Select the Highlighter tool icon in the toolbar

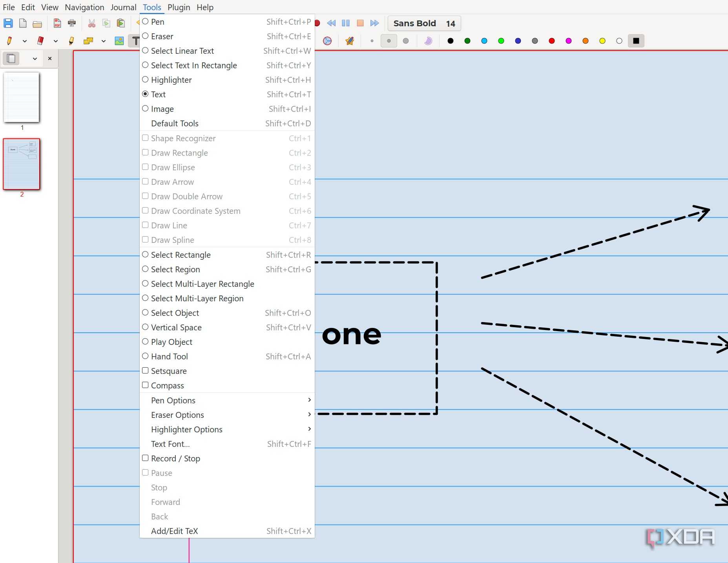[x=71, y=41]
